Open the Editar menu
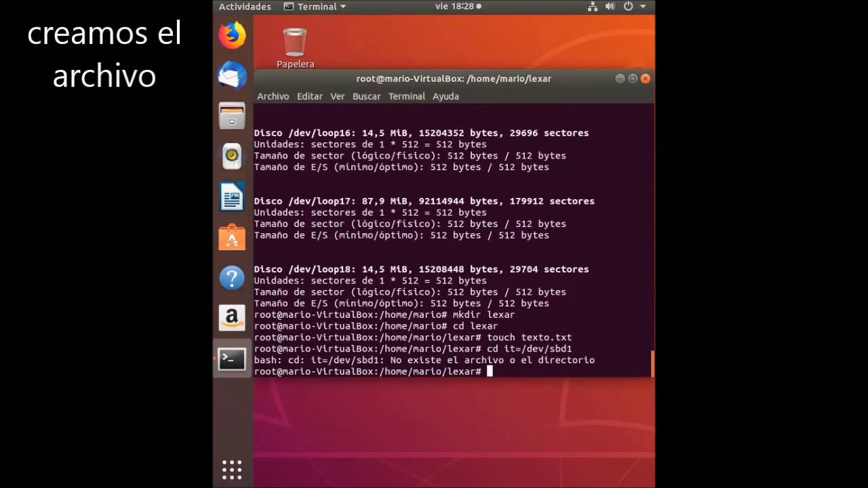868x488 pixels. click(309, 96)
